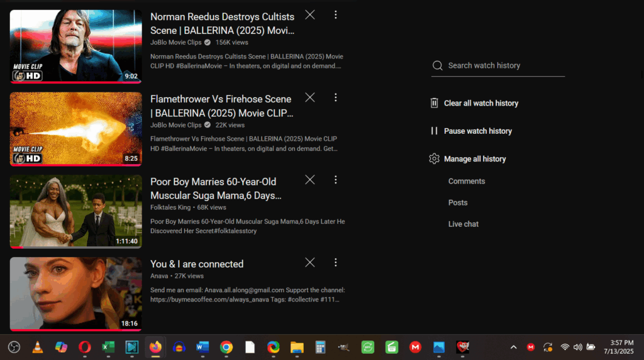Viewport: 644px width, 360px height.
Task: Open Calculator from taskbar
Action: pyautogui.click(x=320, y=347)
